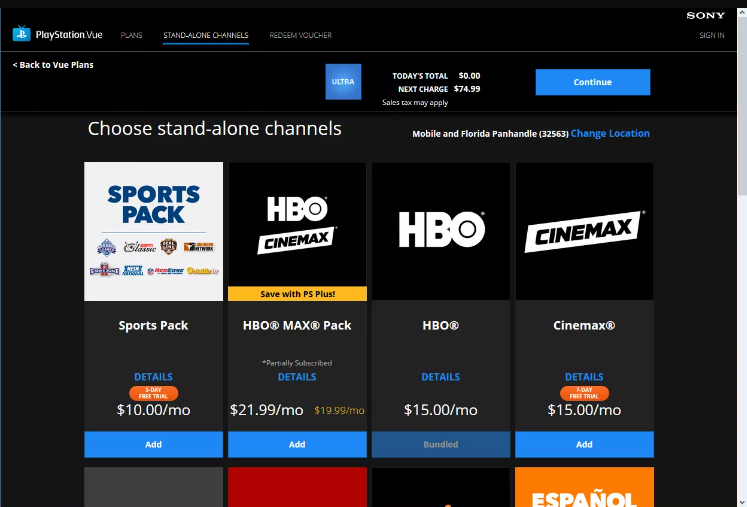The width and height of the screenshot is (747, 507).
Task: Click the Sony logo in header
Action: click(705, 16)
